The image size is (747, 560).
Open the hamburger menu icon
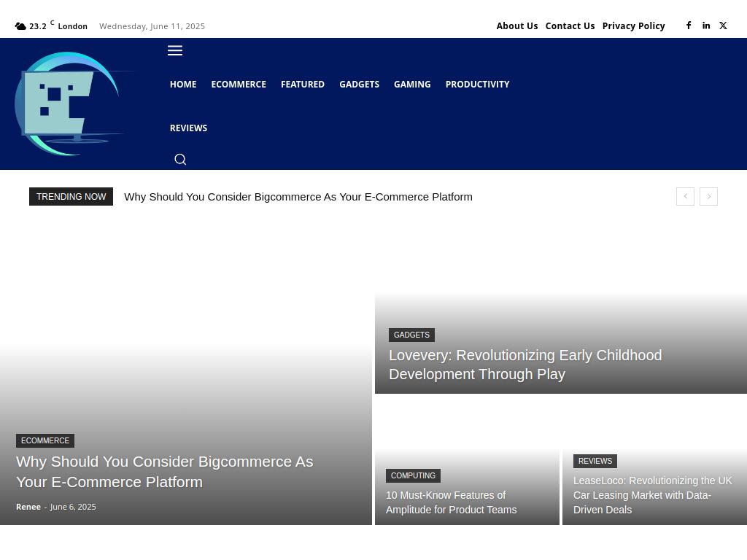(x=175, y=50)
